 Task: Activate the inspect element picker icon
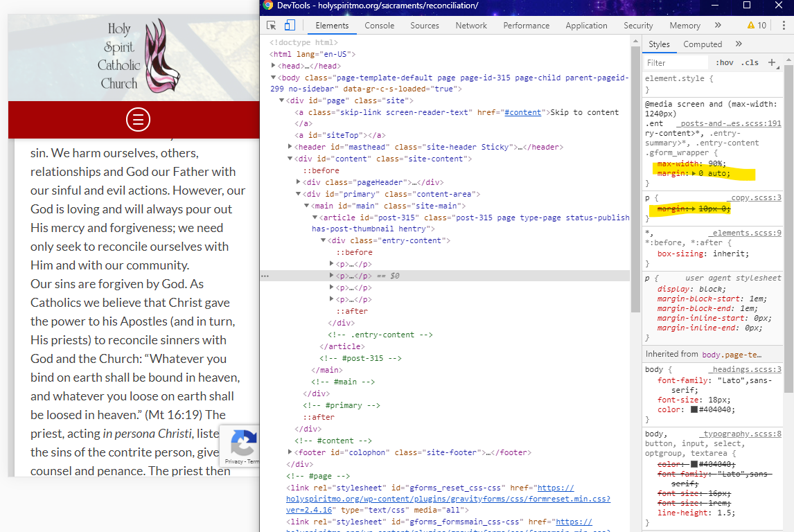(272, 26)
